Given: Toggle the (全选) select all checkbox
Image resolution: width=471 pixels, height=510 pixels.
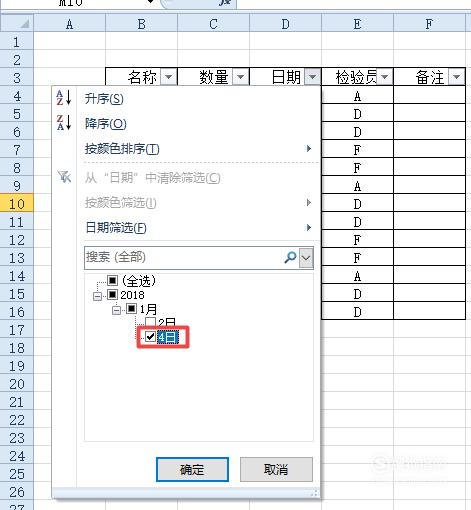Looking at the screenshot, I should tap(112, 280).
